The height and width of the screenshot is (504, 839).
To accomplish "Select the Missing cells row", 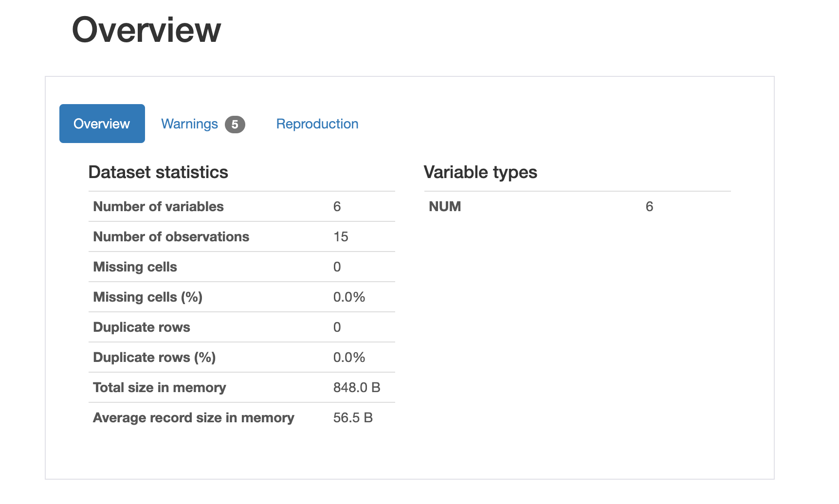I will coord(135,267).
